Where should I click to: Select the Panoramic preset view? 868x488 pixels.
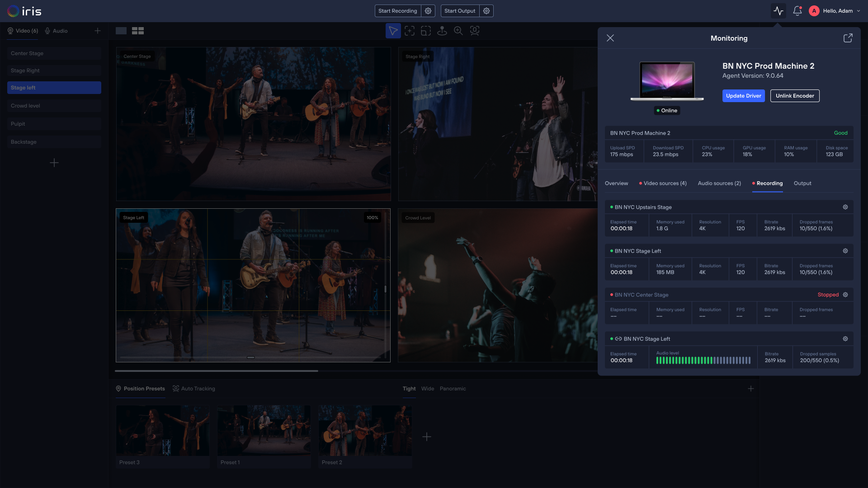pyautogui.click(x=453, y=389)
